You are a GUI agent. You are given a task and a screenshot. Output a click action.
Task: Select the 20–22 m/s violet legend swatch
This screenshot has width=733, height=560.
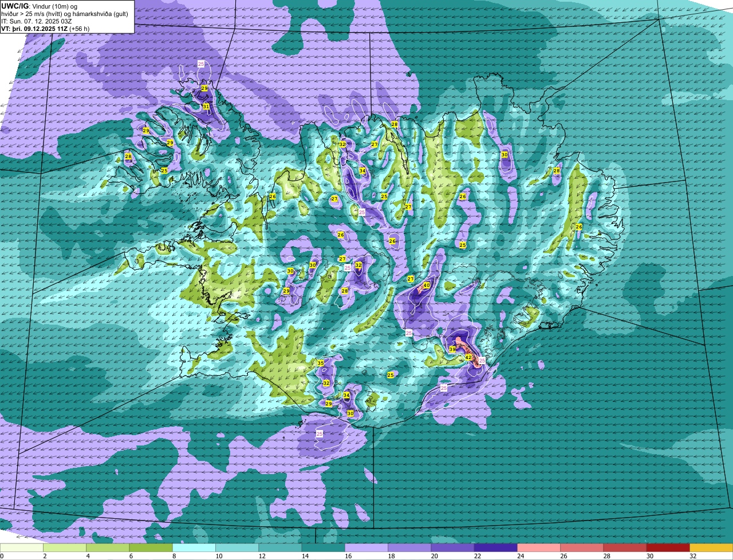[453, 548]
